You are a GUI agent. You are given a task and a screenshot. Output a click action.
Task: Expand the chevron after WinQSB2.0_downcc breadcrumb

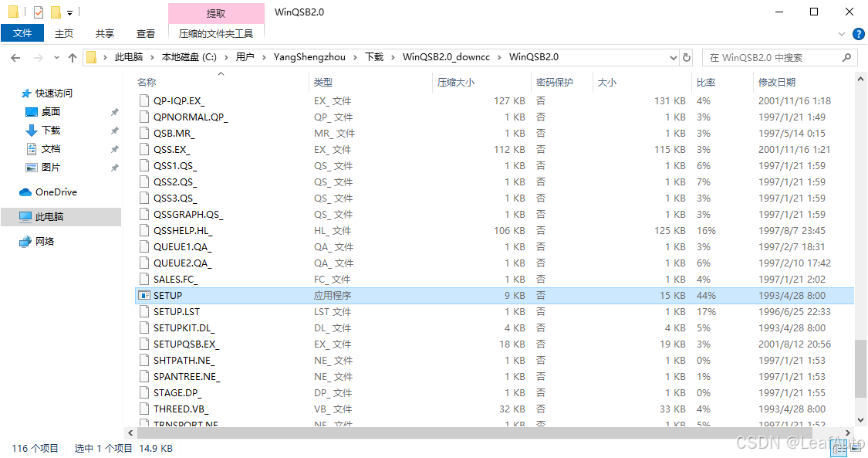(x=500, y=57)
